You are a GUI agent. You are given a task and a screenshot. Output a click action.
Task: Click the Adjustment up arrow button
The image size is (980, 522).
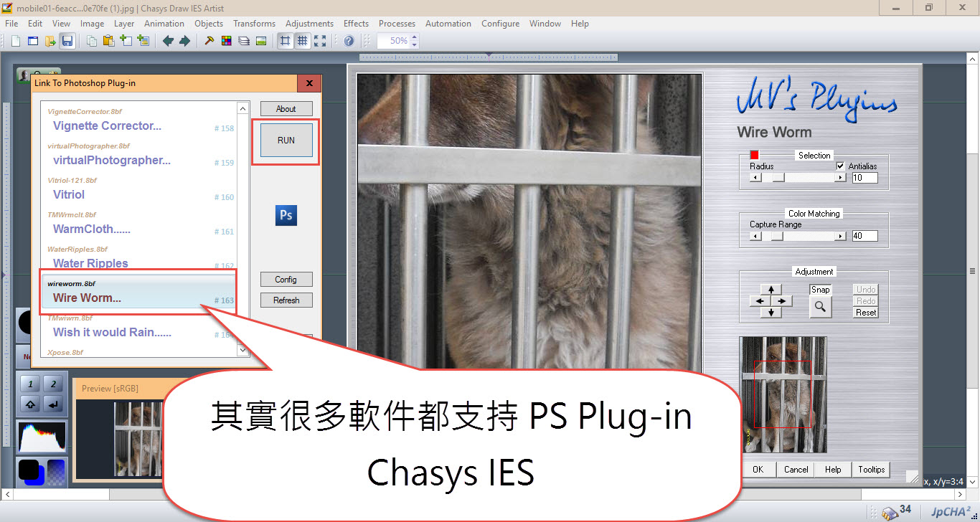click(771, 289)
